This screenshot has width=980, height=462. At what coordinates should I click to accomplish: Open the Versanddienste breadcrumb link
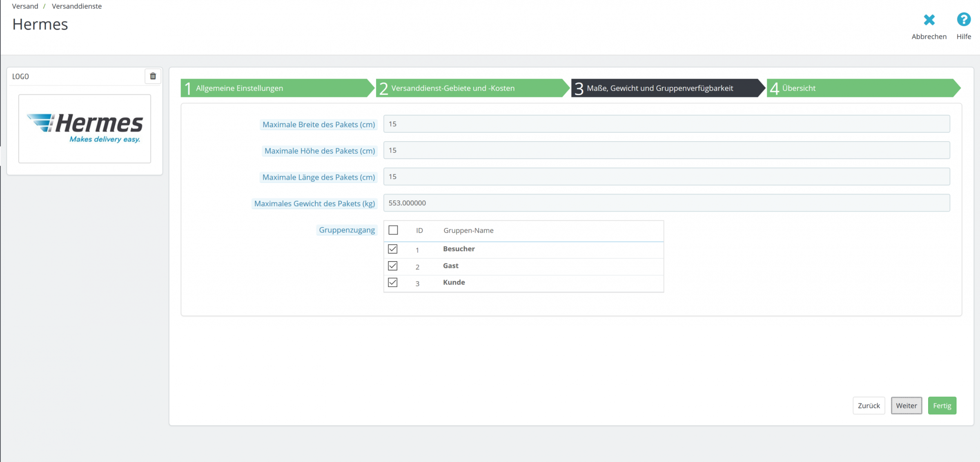[x=77, y=6]
